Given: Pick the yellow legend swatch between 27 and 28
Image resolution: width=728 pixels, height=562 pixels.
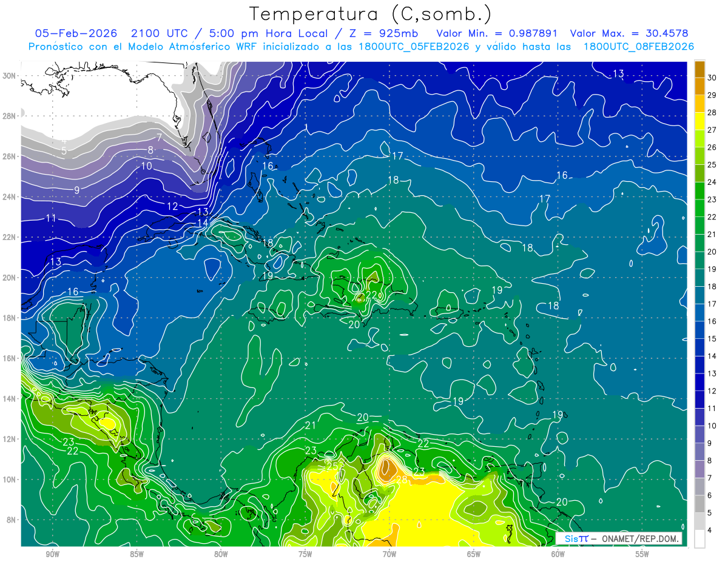Looking at the screenshot, I should [699, 121].
